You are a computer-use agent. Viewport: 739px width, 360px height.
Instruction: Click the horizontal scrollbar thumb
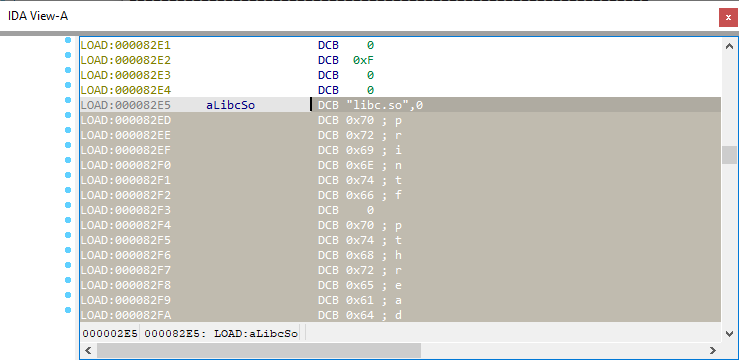(259, 350)
